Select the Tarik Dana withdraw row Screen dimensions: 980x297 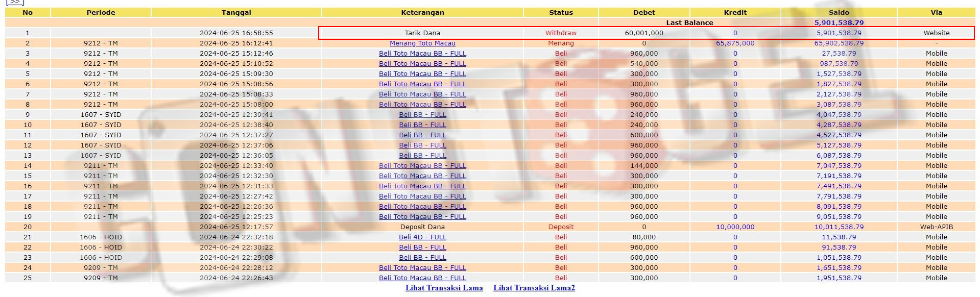pyautogui.click(x=422, y=33)
